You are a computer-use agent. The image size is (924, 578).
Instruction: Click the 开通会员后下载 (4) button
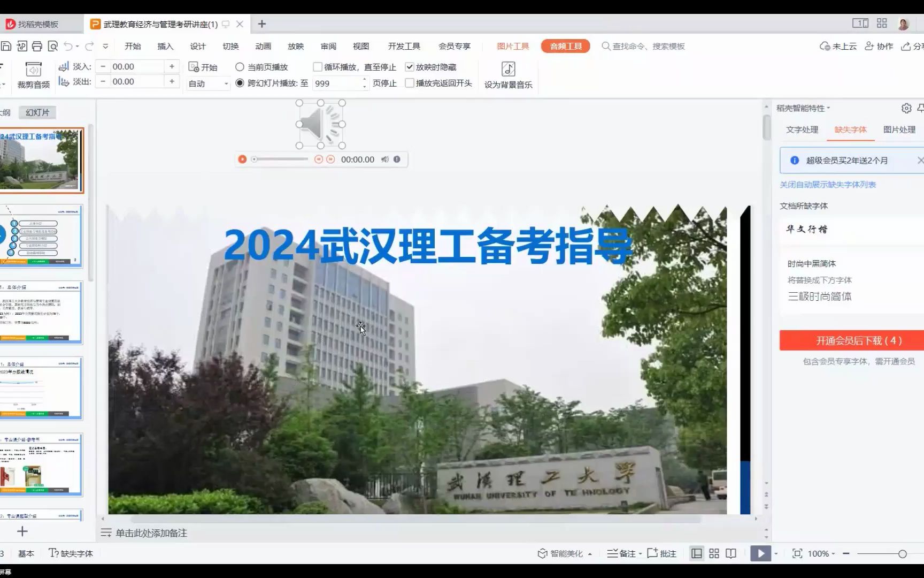(852, 340)
